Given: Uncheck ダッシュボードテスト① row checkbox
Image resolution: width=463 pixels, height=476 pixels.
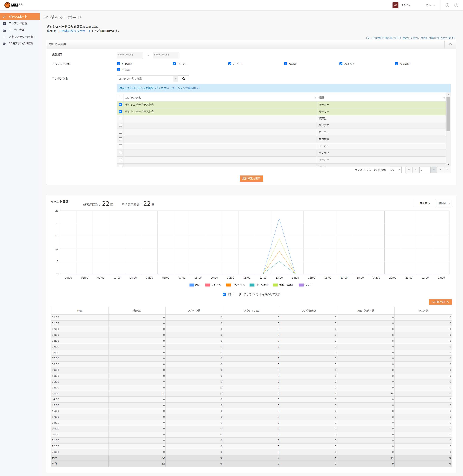Looking at the screenshot, I should point(120,105).
